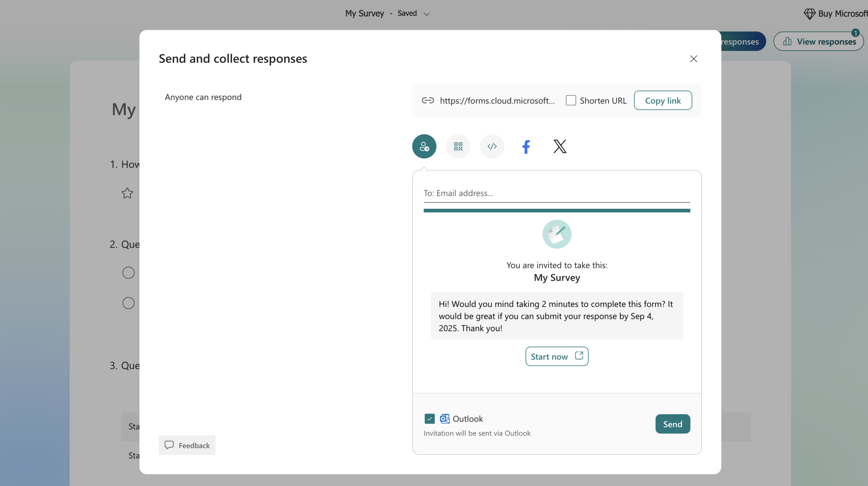The width and height of the screenshot is (868, 486).
Task: Enable the Shorten URL checkbox
Action: coord(570,100)
